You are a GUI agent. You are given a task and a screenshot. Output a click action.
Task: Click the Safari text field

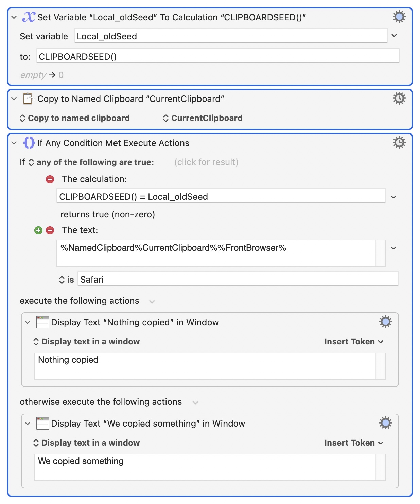tap(238, 280)
